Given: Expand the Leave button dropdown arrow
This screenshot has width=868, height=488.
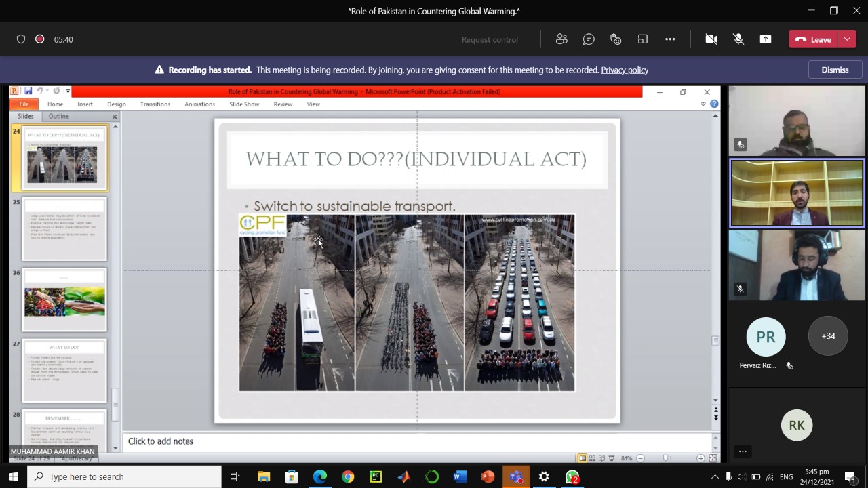Looking at the screenshot, I should [847, 39].
